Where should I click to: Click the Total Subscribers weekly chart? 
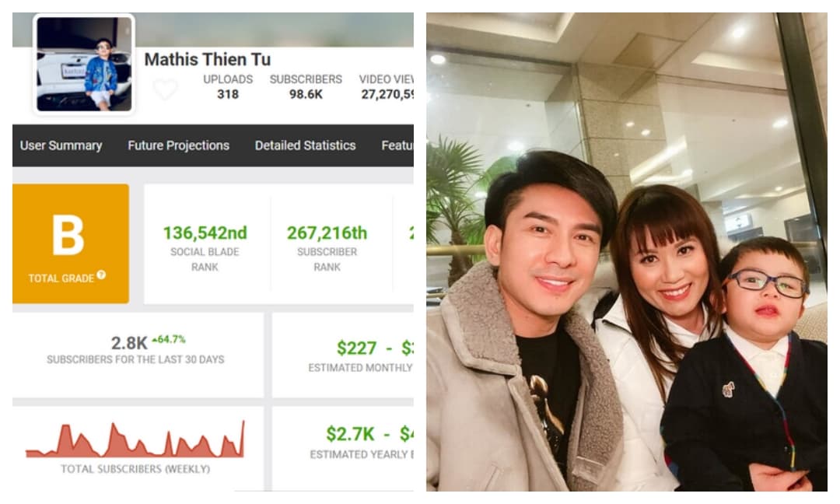click(x=135, y=439)
